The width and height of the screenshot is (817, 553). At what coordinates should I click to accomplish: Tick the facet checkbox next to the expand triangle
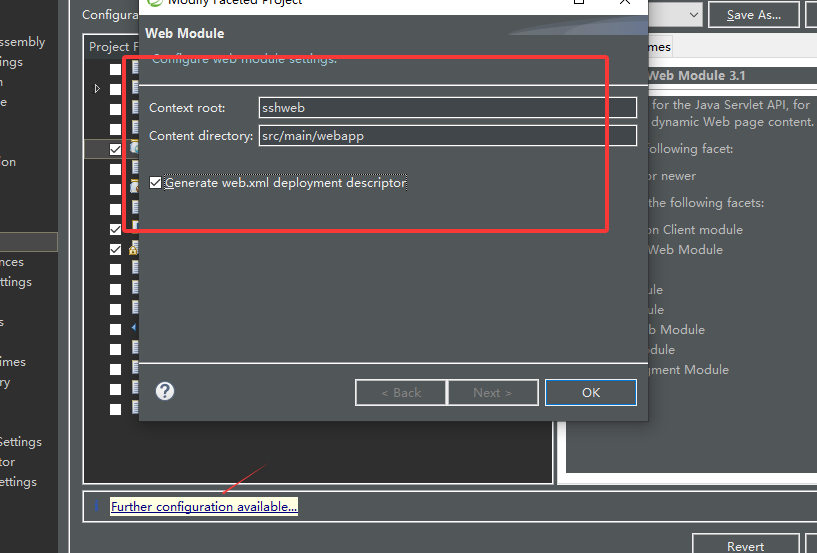click(x=115, y=89)
